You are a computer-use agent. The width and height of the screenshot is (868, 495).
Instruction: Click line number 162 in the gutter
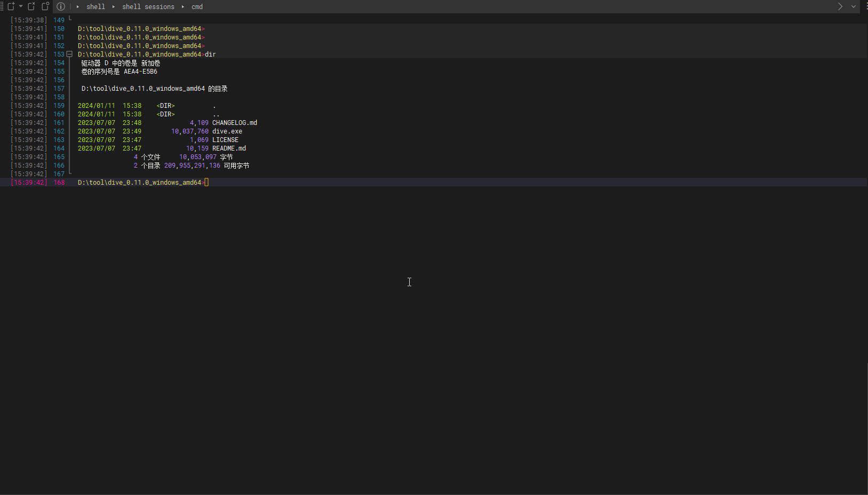(x=59, y=131)
